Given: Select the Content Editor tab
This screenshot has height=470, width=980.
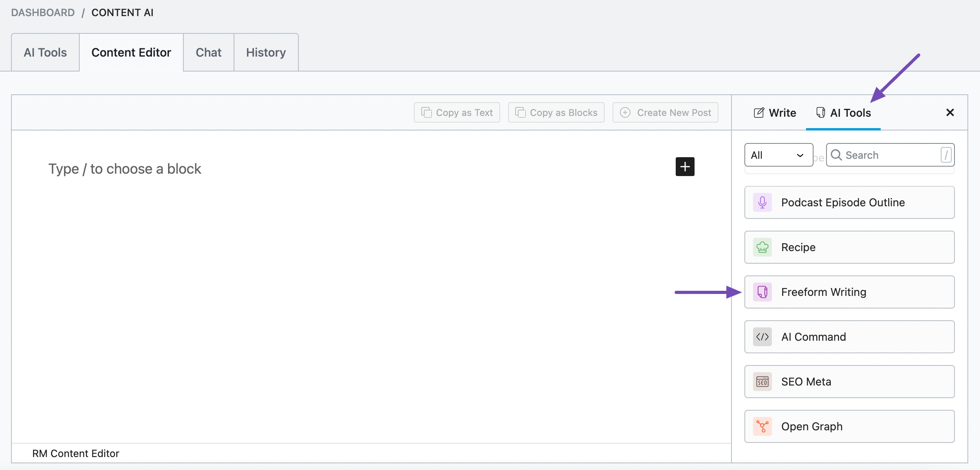Looking at the screenshot, I should pyautogui.click(x=131, y=52).
